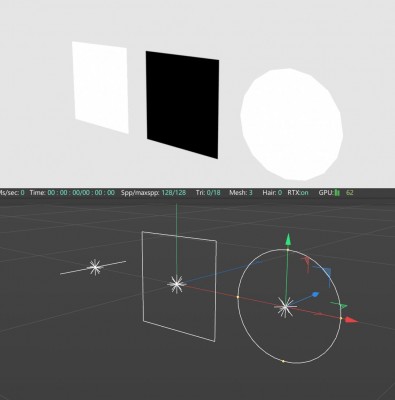395x400 pixels.
Task: Click the white rectangle in the render
Action: click(x=100, y=87)
